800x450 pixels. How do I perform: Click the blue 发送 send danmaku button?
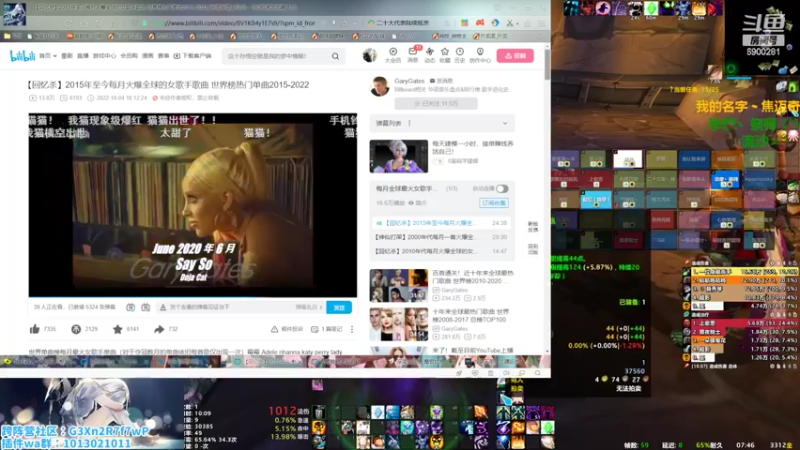[x=339, y=307]
